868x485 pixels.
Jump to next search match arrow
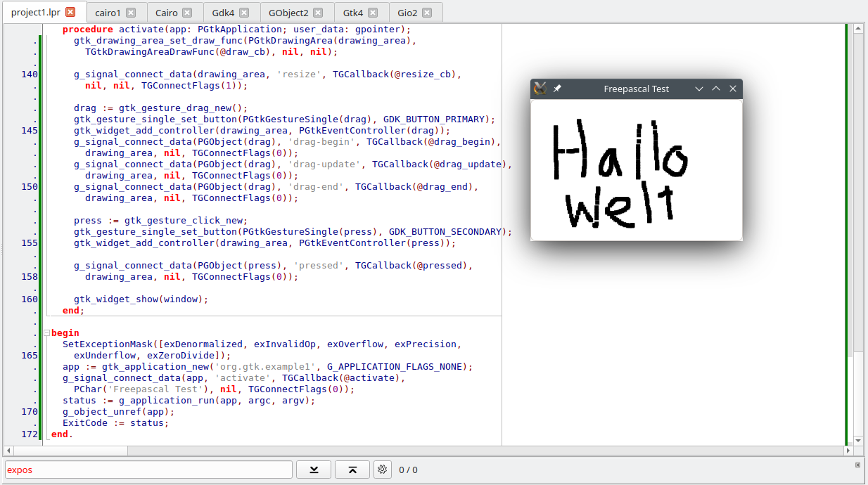pyautogui.click(x=314, y=470)
